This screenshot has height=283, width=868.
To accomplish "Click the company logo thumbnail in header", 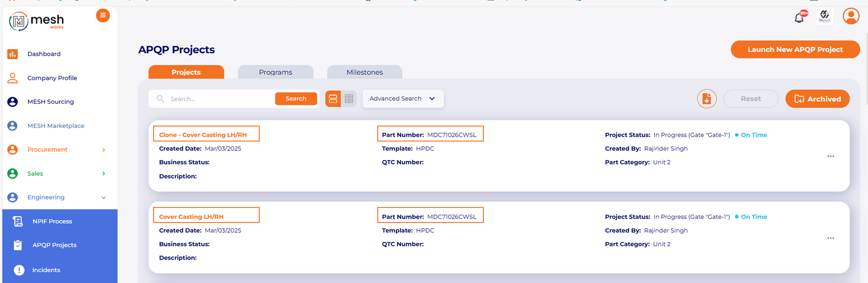I will tap(824, 16).
